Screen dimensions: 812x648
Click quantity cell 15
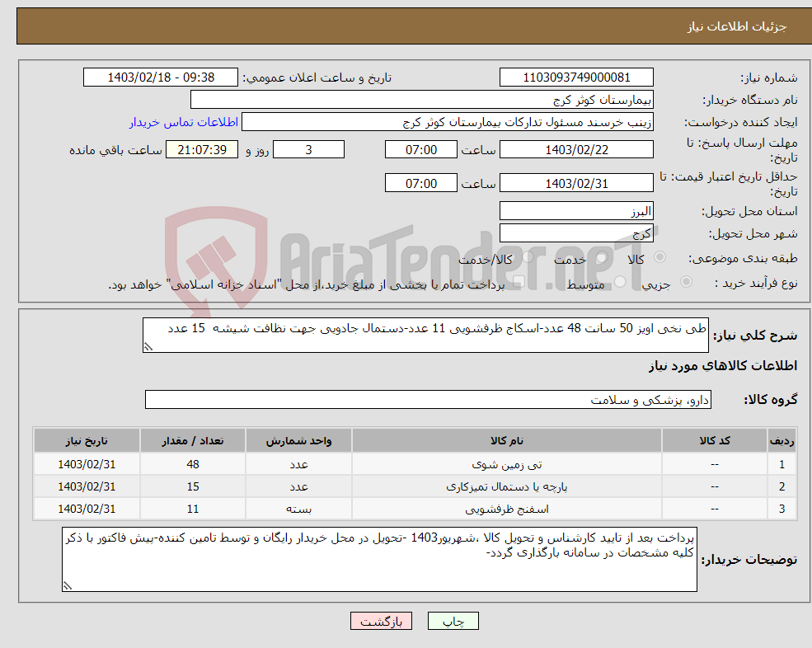(193, 486)
